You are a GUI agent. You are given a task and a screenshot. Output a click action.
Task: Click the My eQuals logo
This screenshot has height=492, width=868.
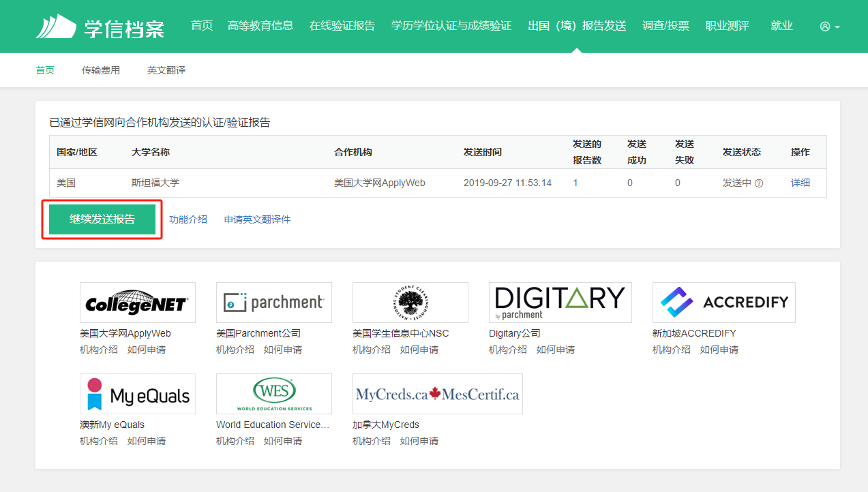(x=138, y=394)
